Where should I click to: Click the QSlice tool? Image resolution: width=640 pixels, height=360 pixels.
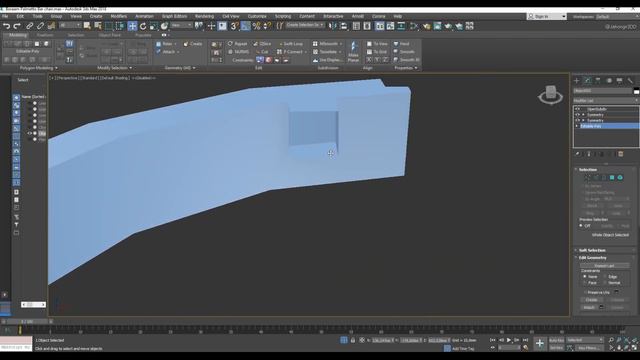pyautogui.click(x=262, y=44)
